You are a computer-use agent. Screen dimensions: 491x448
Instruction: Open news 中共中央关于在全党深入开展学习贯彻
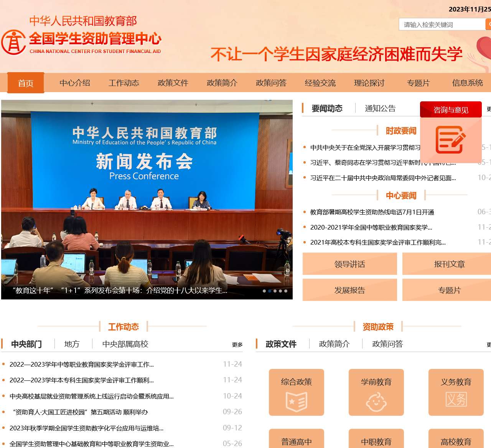tap(365, 147)
